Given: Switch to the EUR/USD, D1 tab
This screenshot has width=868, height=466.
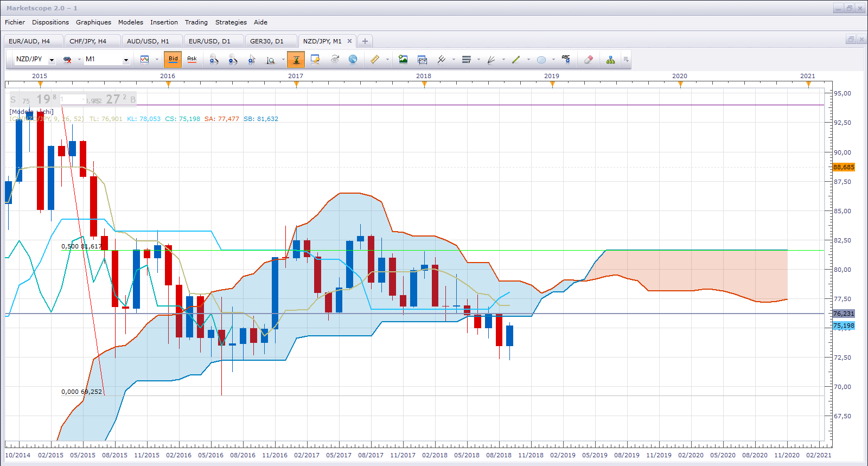Looking at the screenshot, I should (x=214, y=41).
